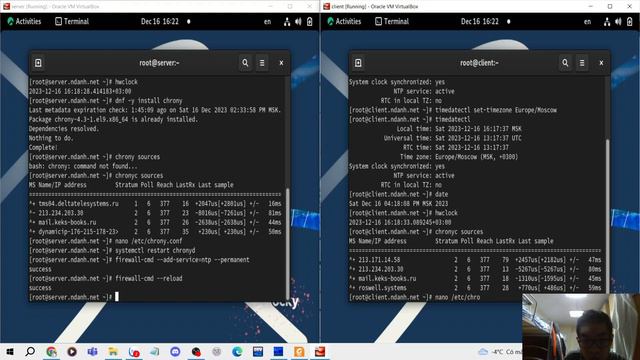Image resolution: width=640 pixels, height=360 pixels.
Task: Click 'Sat Dec 16 04:18:08 PM MSK 2023' output line
Action: tap(398, 203)
